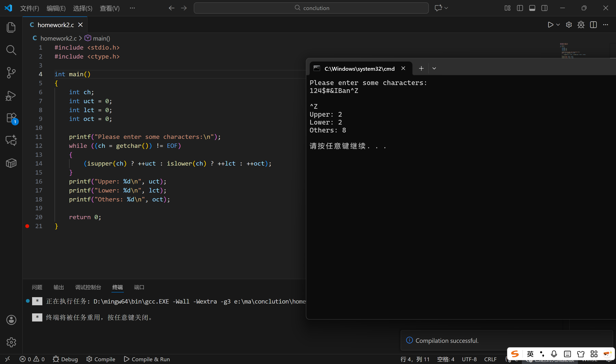Open the Source Control view
The width and height of the screenshot is (616, 364).
[11, 73]
